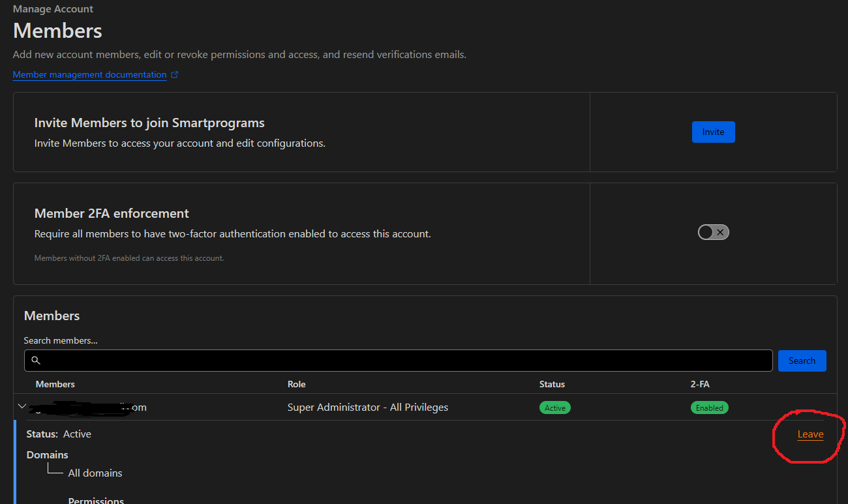Click the green Active status badge
Viewport: 848px width, 504px height.
click(554, 408)
